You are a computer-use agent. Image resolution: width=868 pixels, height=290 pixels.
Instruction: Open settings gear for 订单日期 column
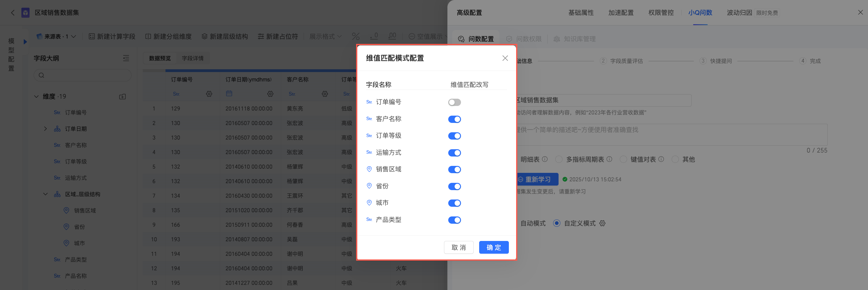[x=270, y=94]
